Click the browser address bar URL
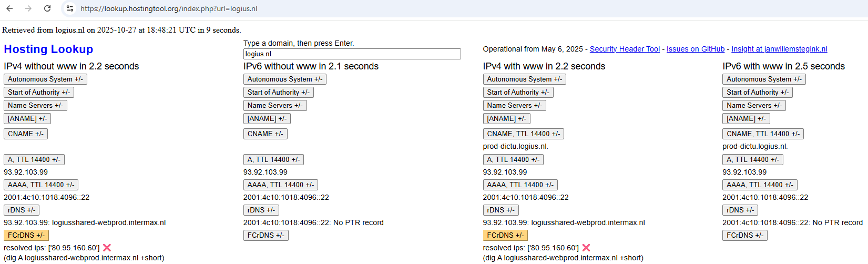The height and width of the screenshot is (264, 868). 169,8
